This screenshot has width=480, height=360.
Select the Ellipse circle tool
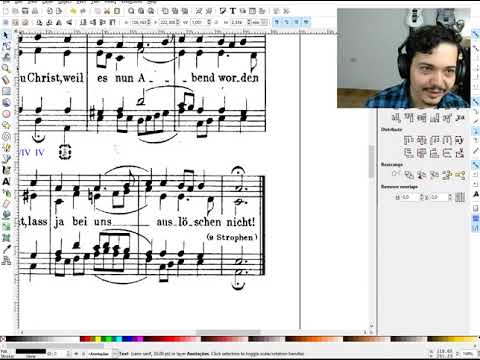pos(6,114)
